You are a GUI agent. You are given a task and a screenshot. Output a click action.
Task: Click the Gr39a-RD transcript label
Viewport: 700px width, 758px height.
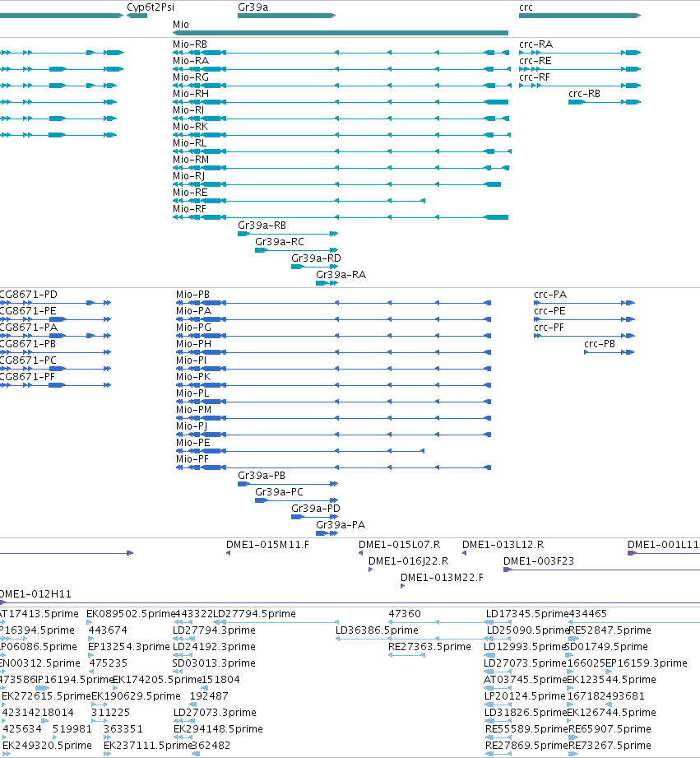316,258
